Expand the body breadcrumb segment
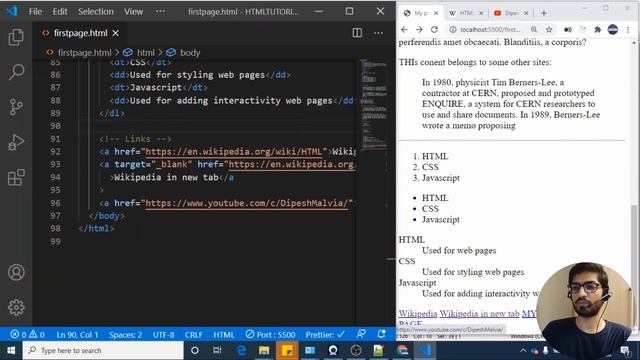Screen dimensions: 640x360 click(190, 53)
